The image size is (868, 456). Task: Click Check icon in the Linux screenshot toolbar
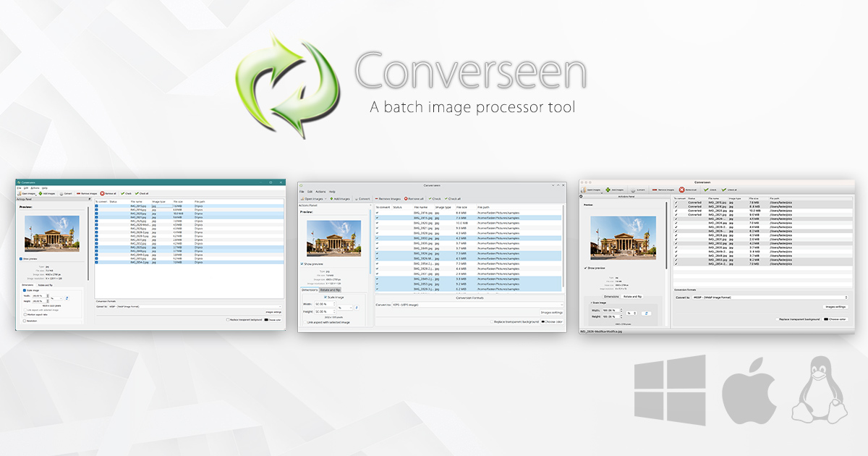click(430, 199)
